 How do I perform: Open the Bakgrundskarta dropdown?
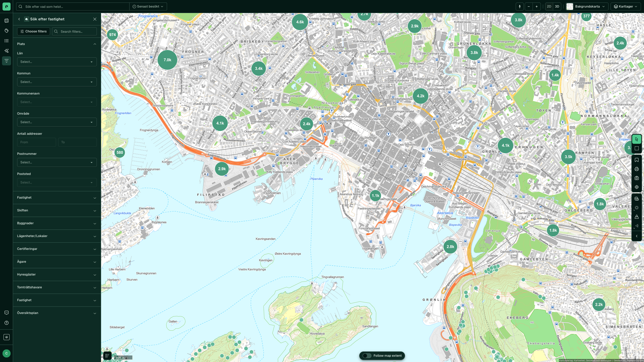tap(587, 7)
